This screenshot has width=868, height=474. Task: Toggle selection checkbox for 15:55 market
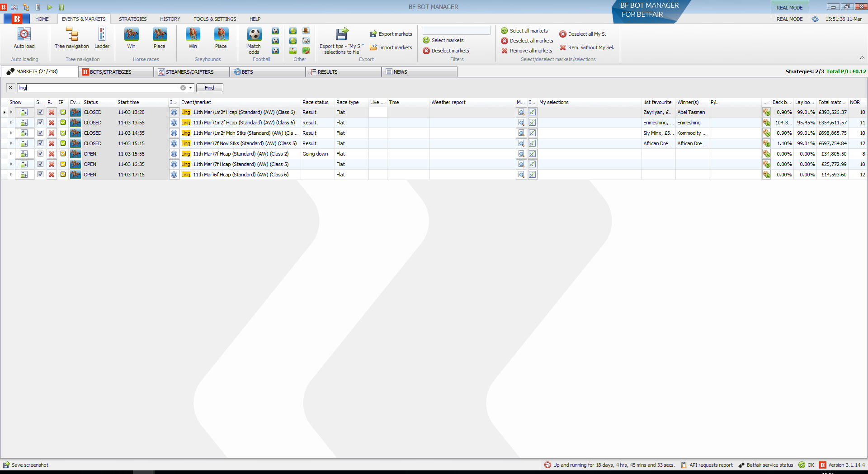[40, 154]
